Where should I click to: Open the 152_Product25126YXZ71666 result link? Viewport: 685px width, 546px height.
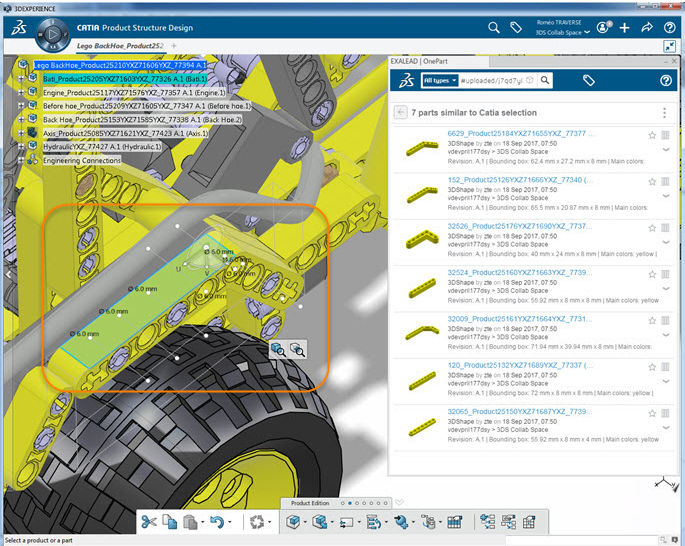coord(519,180)
